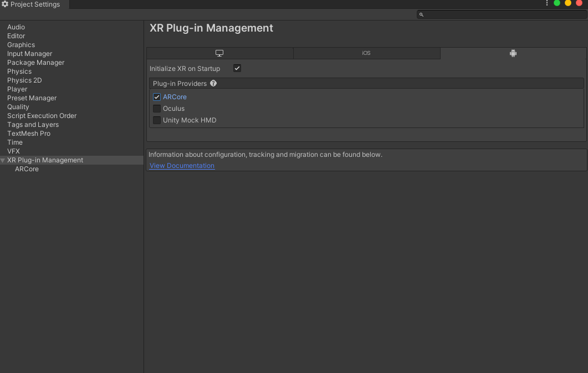Switch to the iOS platform tab

tap(366, 53)
